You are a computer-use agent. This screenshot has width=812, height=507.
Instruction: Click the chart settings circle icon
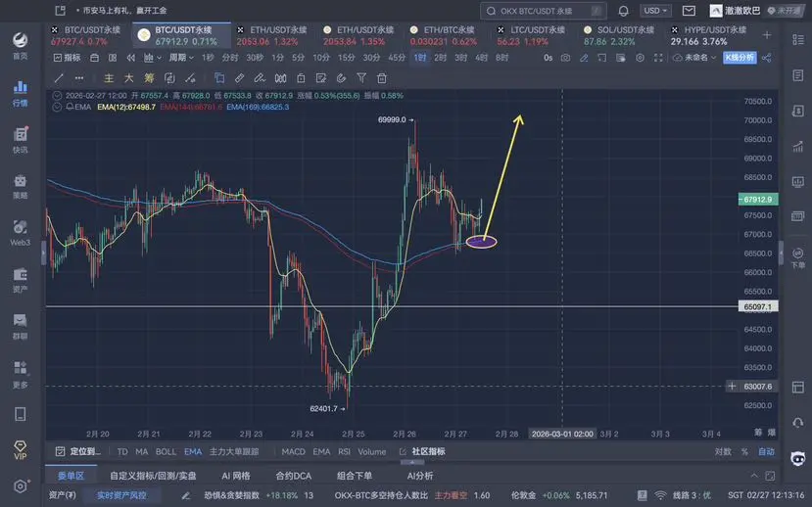pos(640,58)
